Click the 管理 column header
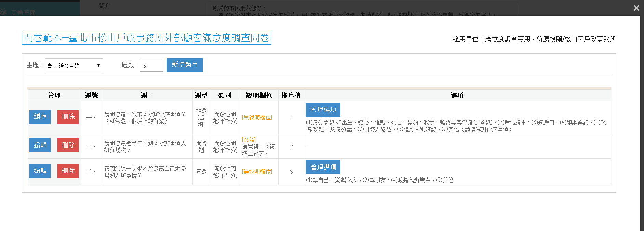This screenshot has width=644, height=231. click(54, 96)
